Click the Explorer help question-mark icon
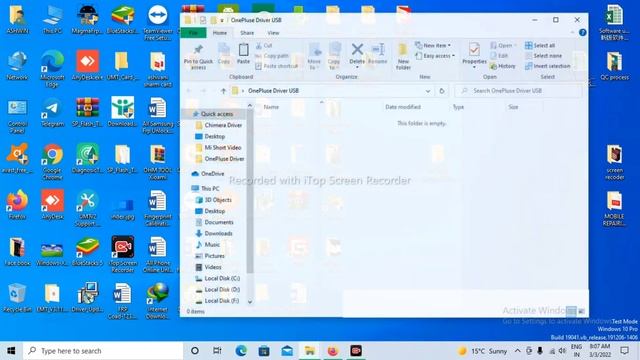 coord(582,32)
